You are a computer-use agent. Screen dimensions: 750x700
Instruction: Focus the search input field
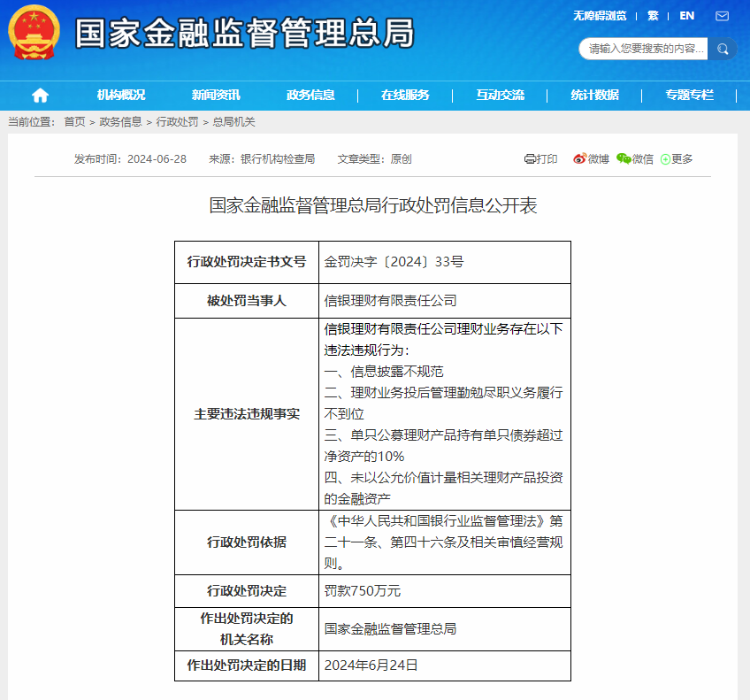tap(643, 49)
